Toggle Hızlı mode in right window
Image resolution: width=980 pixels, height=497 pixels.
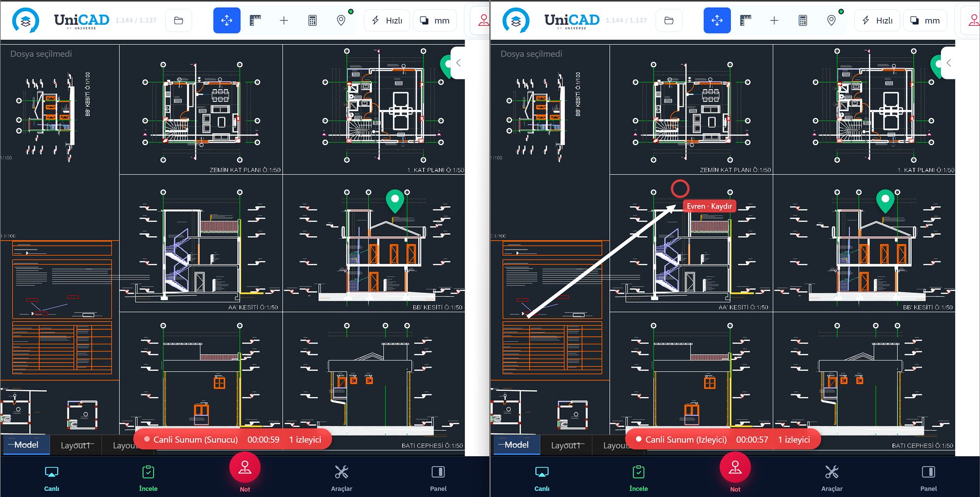click(x=877, y=21)
